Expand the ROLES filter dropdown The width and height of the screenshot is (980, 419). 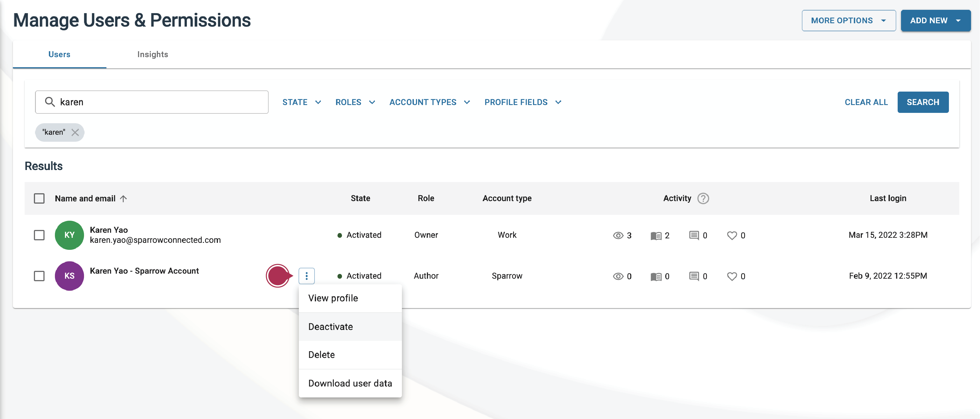(355, 102)
